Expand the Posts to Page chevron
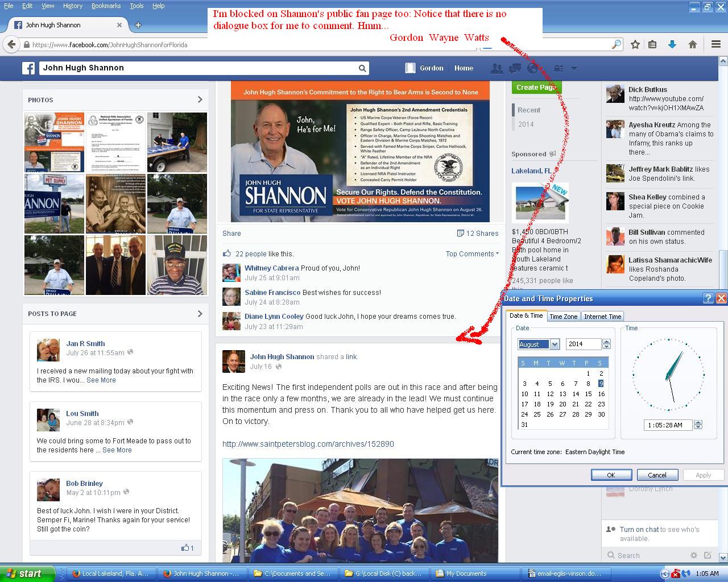Image resolution: width=728 pixels, height=582 pixels. [x=200, y=313]
